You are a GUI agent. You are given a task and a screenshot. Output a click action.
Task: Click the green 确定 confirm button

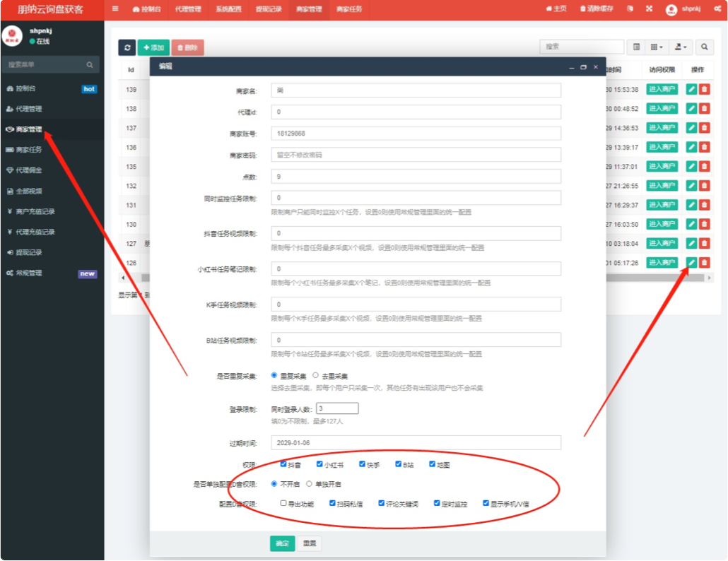[282, 543]
